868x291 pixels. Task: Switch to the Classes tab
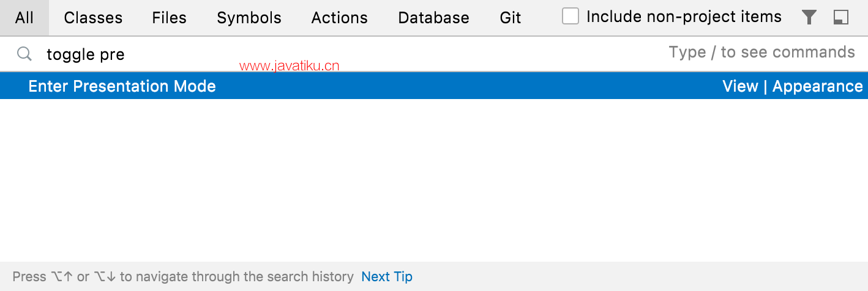click(93, 18)
